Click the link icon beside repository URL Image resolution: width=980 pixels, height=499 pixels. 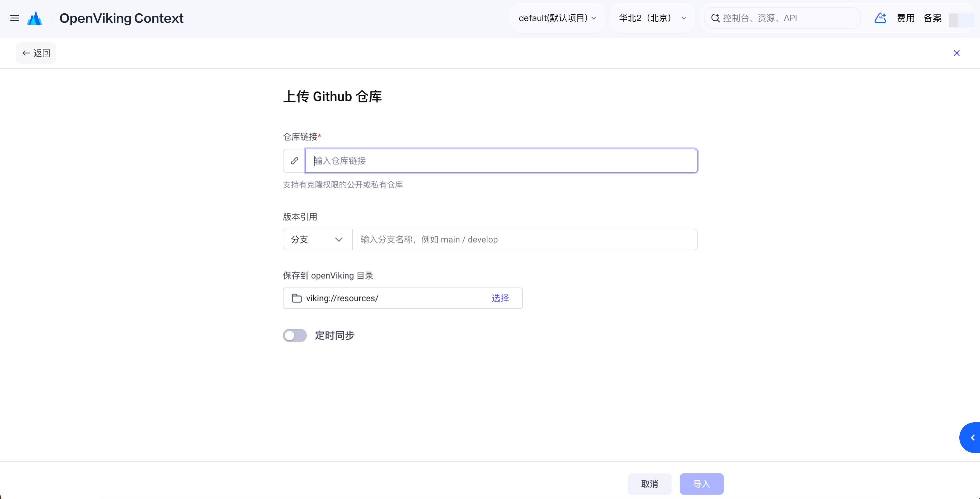click(295, 160)
